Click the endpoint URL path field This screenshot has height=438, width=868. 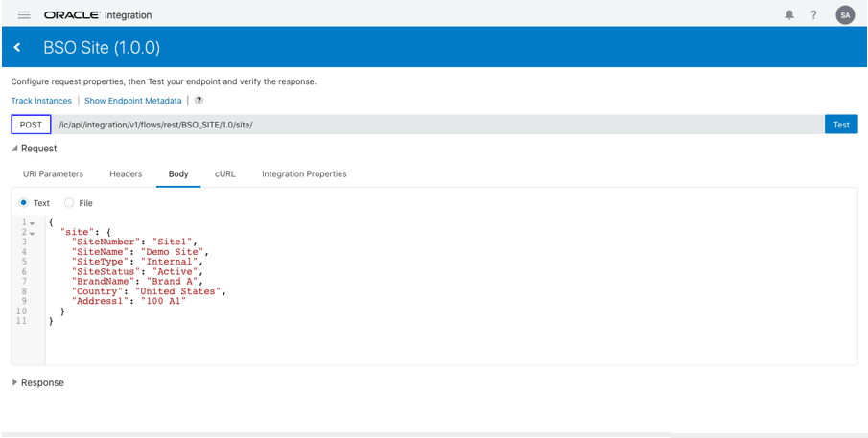pyautogui.click(x=438, y=125)
